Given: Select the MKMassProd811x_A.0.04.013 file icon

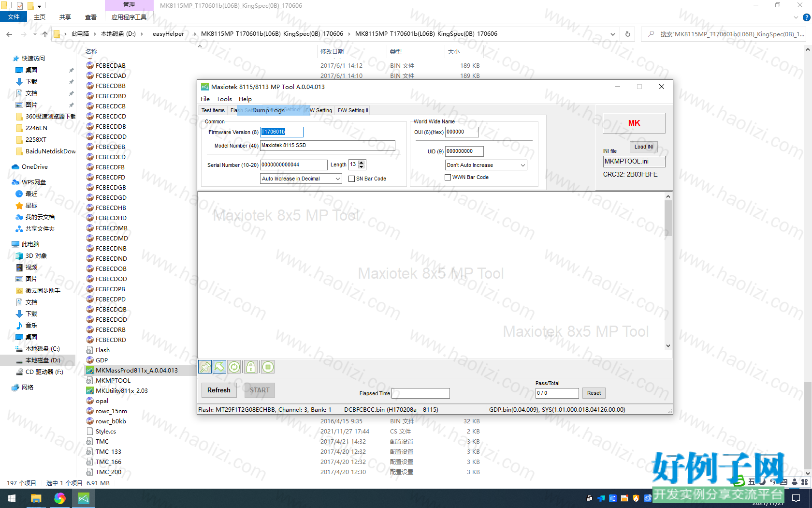Looking at the screenshot, I should pos(90,371).
